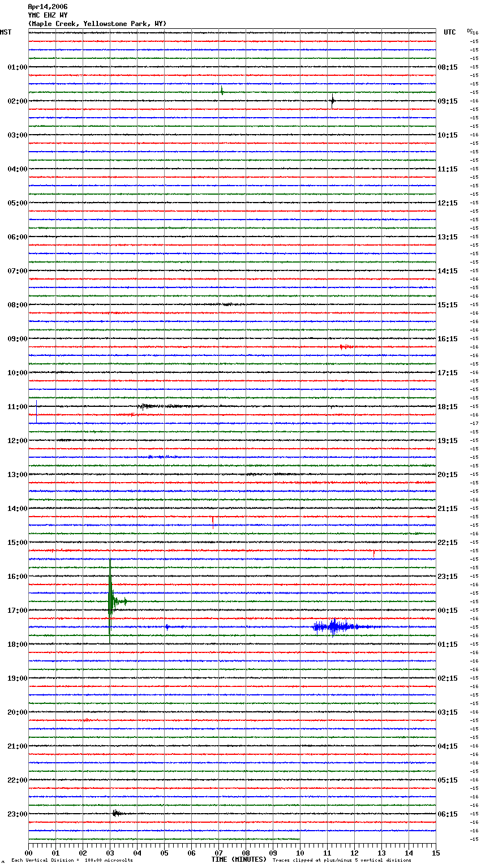The height and width of the screenshot is (868, 481).
Task: Click the "12:15" UTC time label
Action: click(448, 203)
